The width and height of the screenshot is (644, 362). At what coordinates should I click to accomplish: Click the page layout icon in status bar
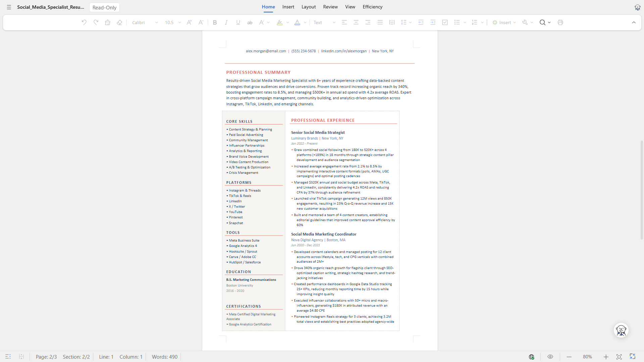[x=21, y=357]
